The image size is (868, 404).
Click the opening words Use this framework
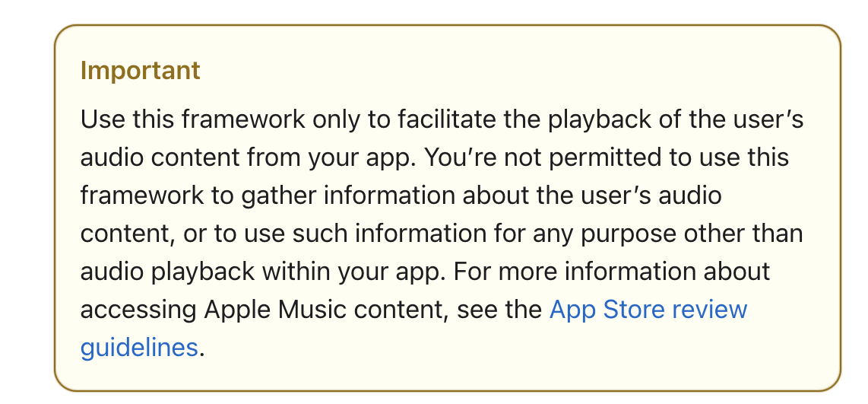[192, 119]
